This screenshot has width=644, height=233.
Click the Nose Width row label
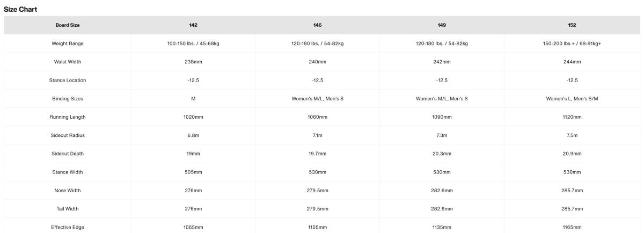coord(68,191)
